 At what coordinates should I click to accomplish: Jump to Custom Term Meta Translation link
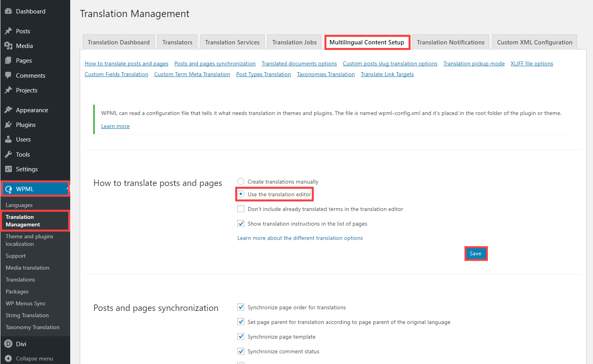pyautogui.click(x=192, y=74)
